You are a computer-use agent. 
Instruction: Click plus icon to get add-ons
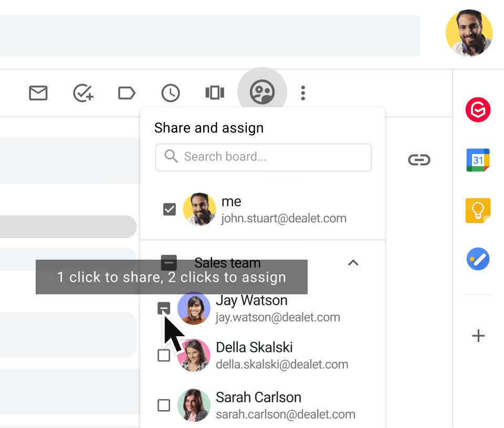[478, 336]
